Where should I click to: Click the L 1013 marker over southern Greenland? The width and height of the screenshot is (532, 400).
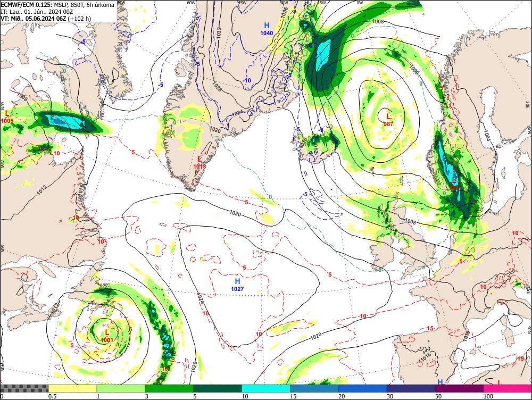coord(199,162)
